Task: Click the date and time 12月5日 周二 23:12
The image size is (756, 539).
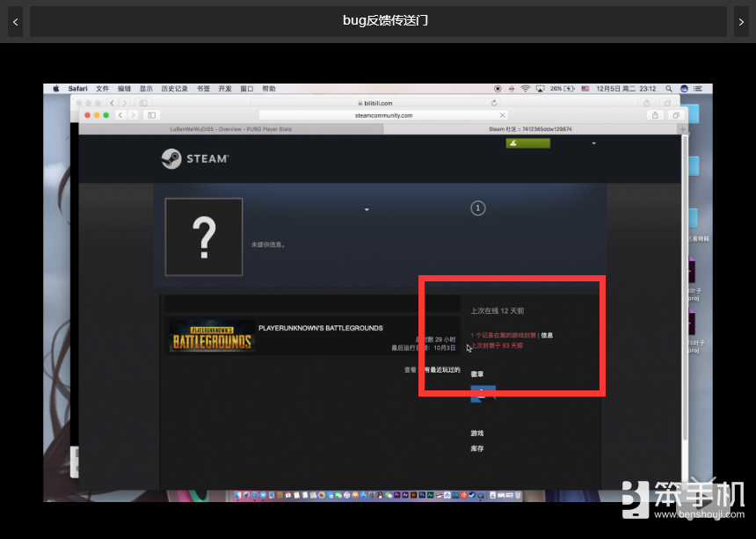Action: tap(626, 89)
